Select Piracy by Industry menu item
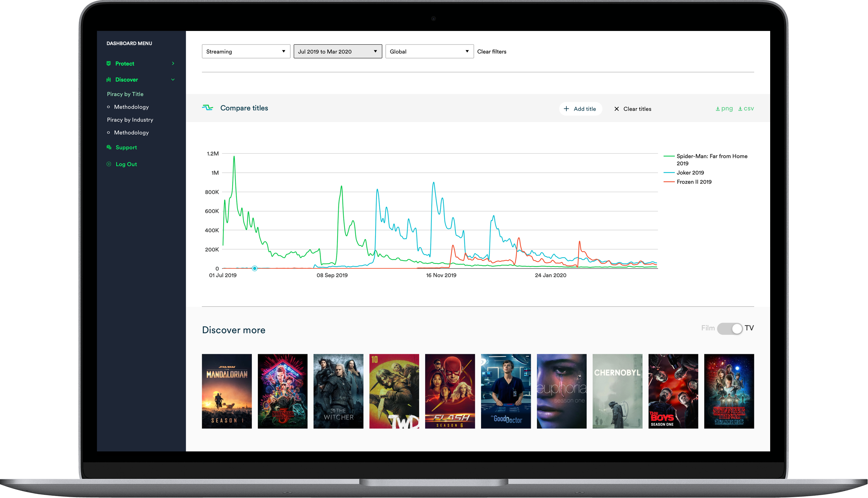 tap(129, 120)
